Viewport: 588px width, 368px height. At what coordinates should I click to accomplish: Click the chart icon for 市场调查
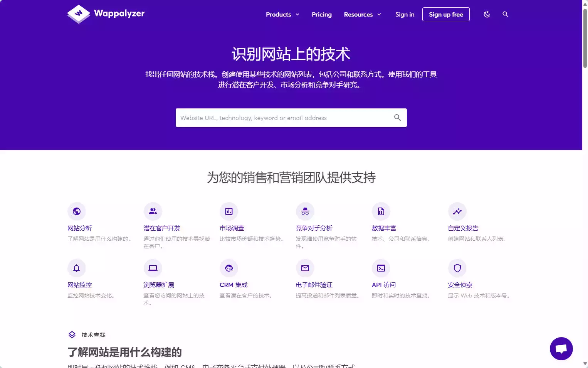[229, 211]
